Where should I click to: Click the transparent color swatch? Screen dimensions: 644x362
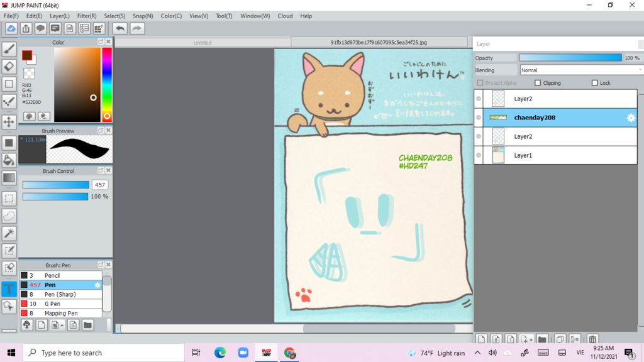pos(29,74)
